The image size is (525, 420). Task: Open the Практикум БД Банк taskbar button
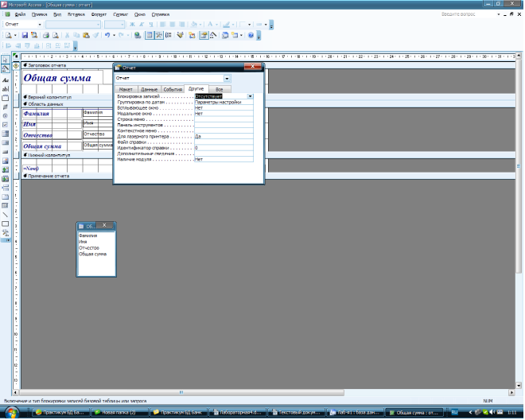(x=178, y=413)
